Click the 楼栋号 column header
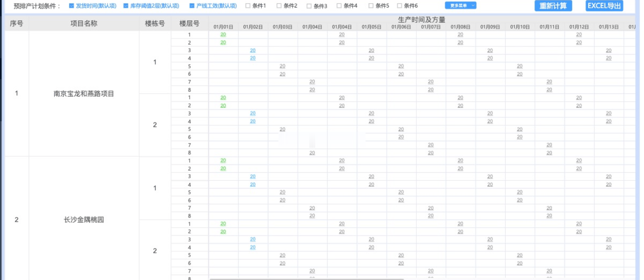Viewport: 644px width, 280px height. pos(155,23)
